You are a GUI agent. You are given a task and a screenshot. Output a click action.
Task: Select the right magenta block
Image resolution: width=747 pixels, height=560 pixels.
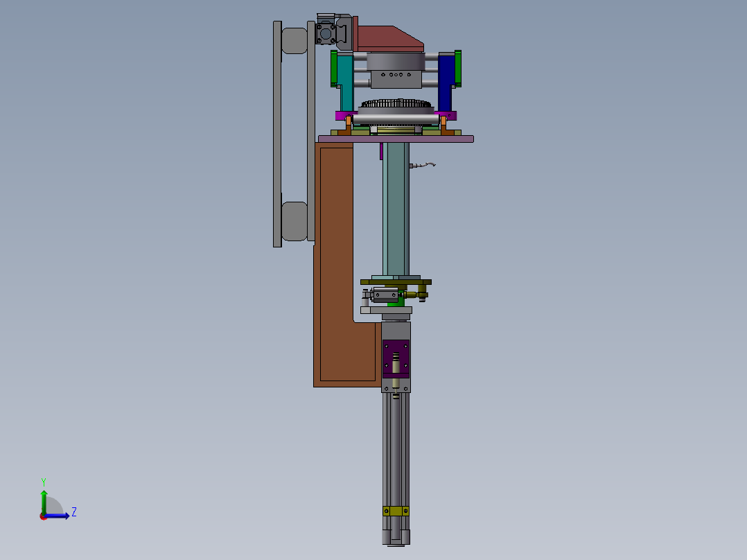(x=449, y=116)
